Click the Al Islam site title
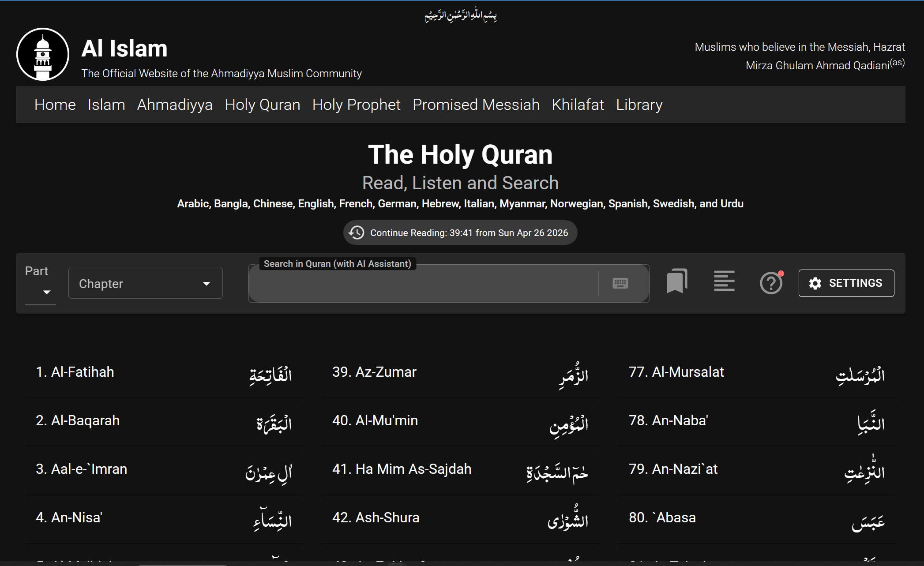Viewport: 924px width, 566px height. (124, 49)
